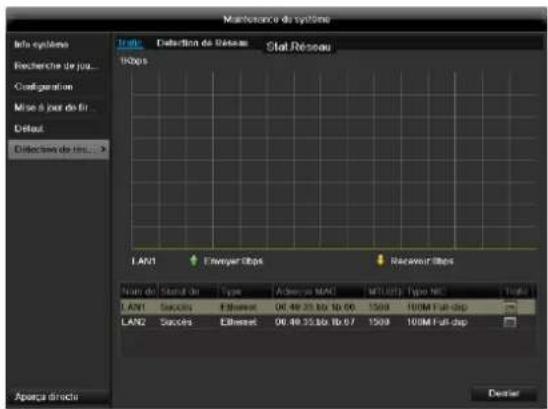
Task: Click LAN2 100M Full-dup cell
Action: 437,322
